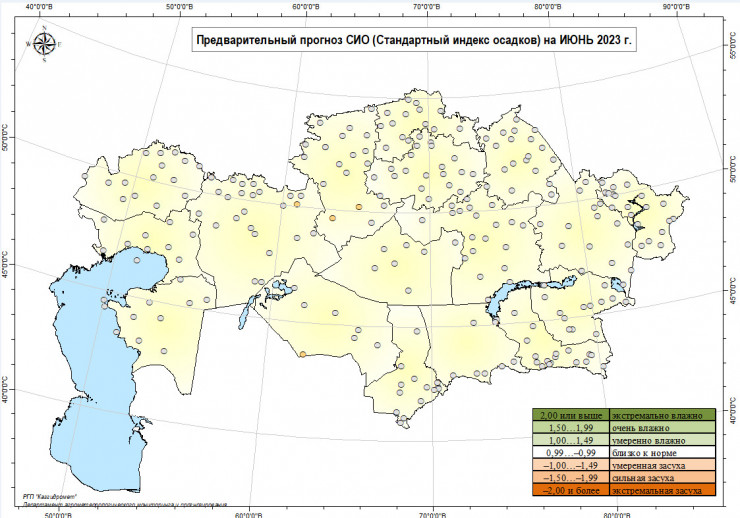The width and height of the screenshot is (740, 518).
Task: Click the 80°0'0"В label at bottom
Action: (616, 513)
